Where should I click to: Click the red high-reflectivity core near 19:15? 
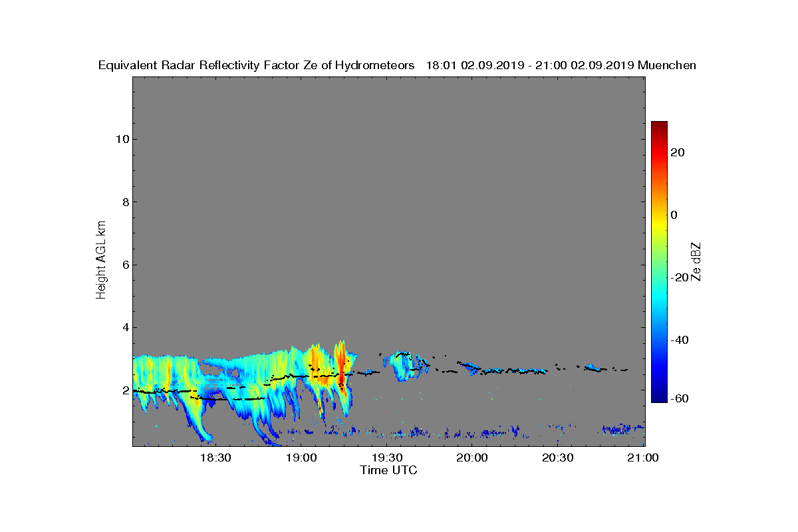coord(341,370)
